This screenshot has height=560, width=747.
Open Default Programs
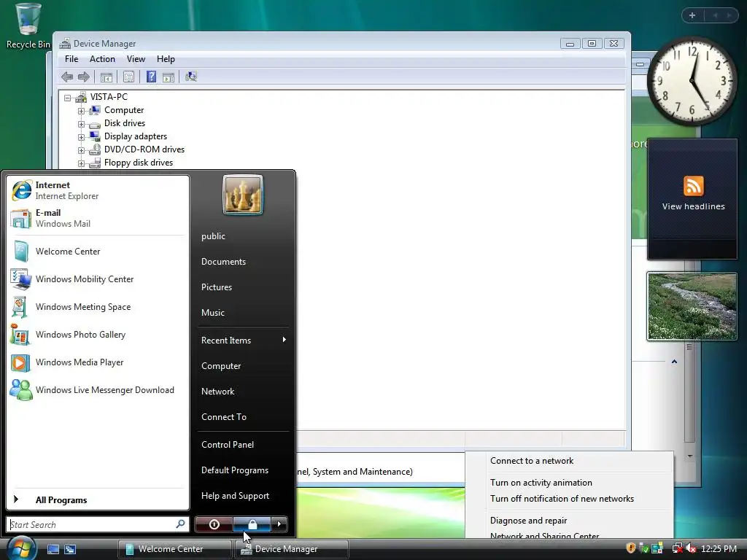pyautogui.click(x=243, y=470)
